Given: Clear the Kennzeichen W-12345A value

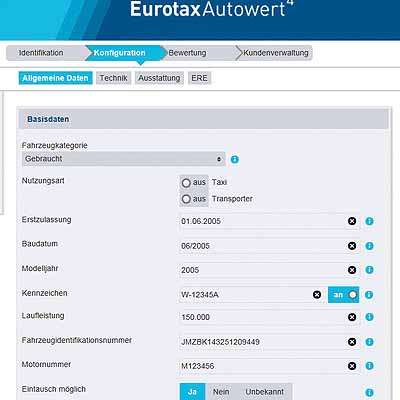Looking at the screenshot, I should coord(317,294).
